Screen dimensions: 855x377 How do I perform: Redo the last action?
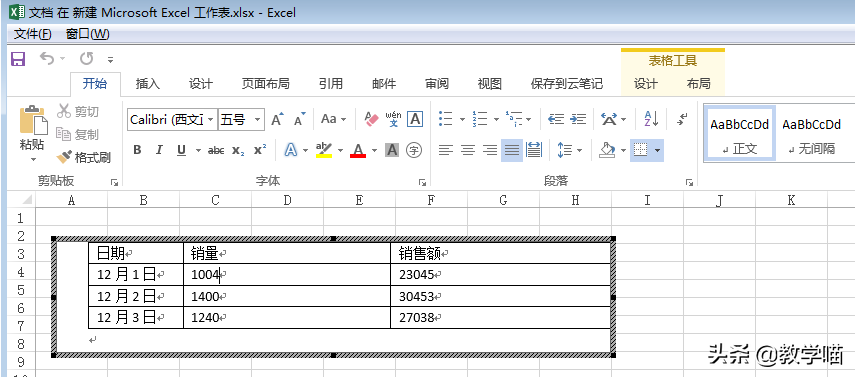86,58
